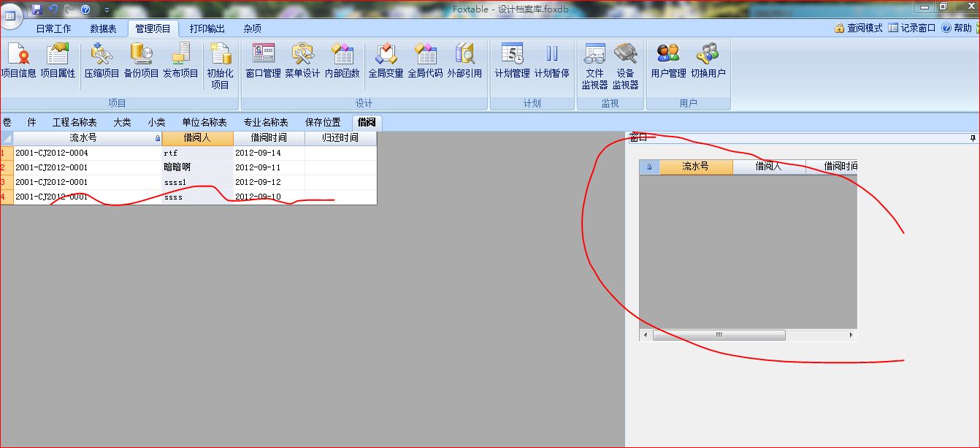The image size is (980, 448).
Task: Open 项目信息 (Project Info) icon
Action: click(x=18, y=61)
